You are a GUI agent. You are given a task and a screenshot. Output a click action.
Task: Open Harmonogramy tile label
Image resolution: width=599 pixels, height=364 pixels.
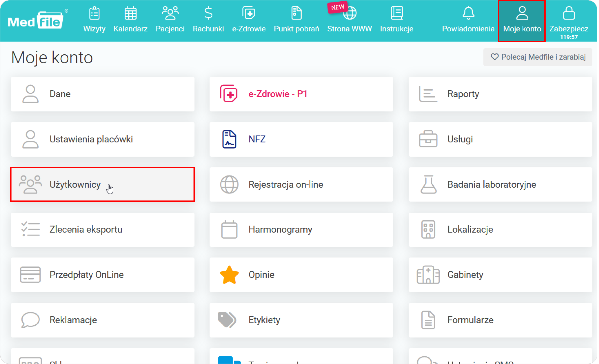click(280, 230)
